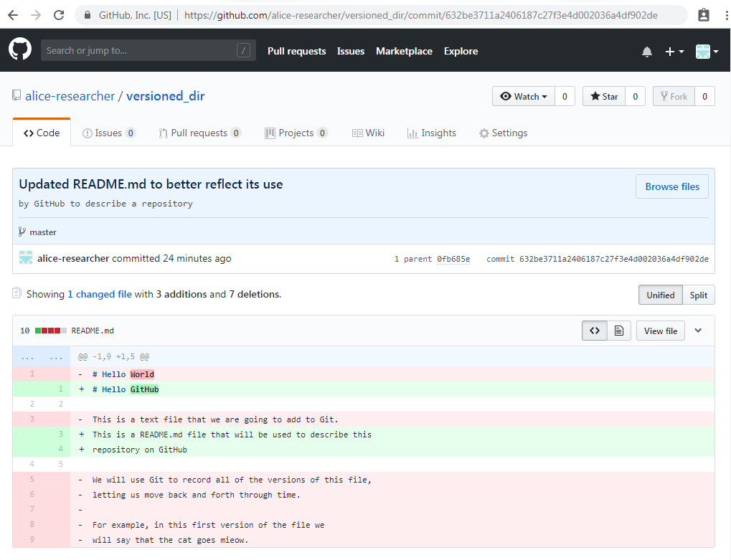
Task: Expand the diff options chevron near View file
Action: point(697,331)
